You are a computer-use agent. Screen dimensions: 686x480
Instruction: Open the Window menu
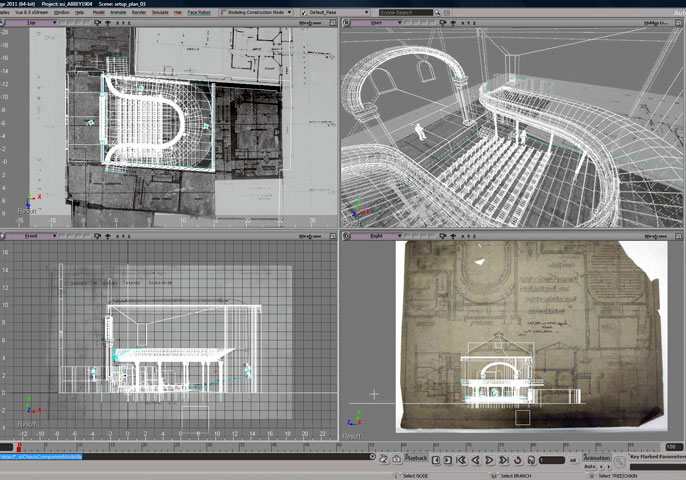pyautogui.click(x=61, y=13)
